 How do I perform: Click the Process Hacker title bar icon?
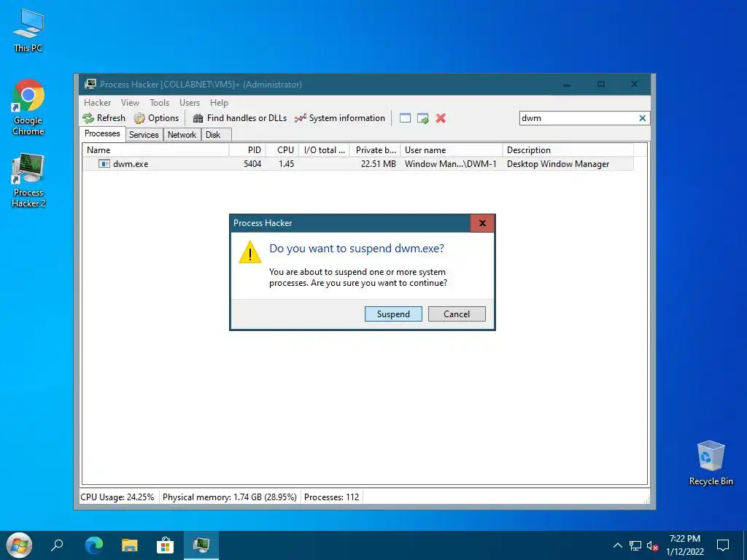[90, 85]
